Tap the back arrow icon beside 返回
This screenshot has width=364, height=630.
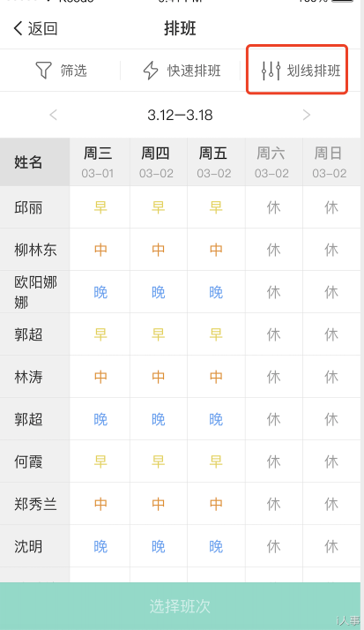point(18,28)
